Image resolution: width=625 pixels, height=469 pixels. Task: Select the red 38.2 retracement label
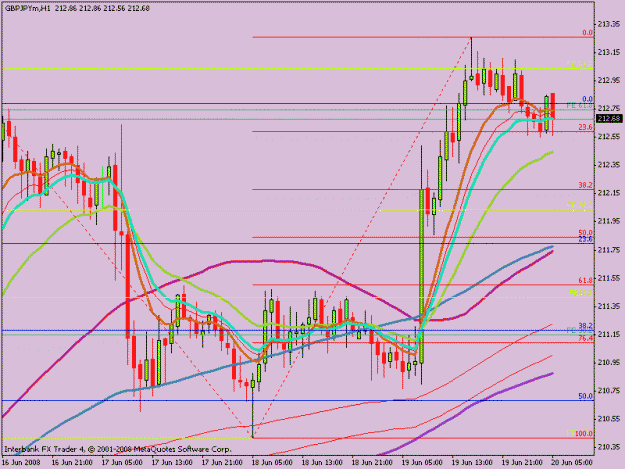pos(586,185)
